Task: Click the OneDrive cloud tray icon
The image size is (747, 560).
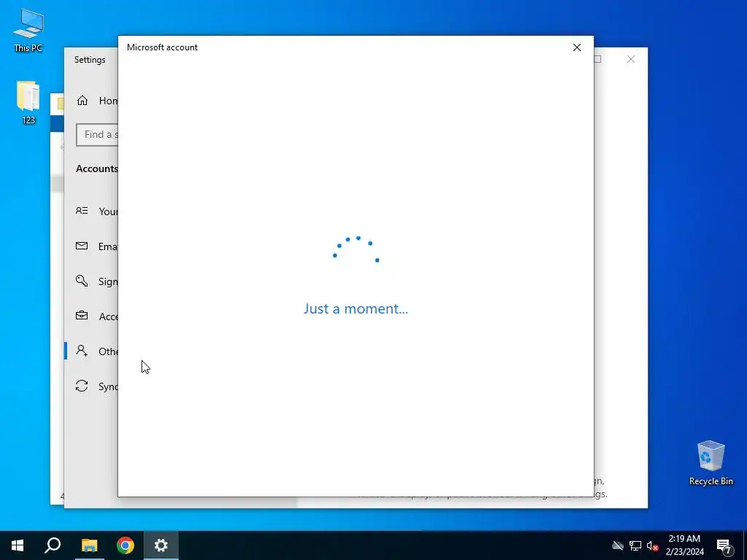Action: (618, 545)
